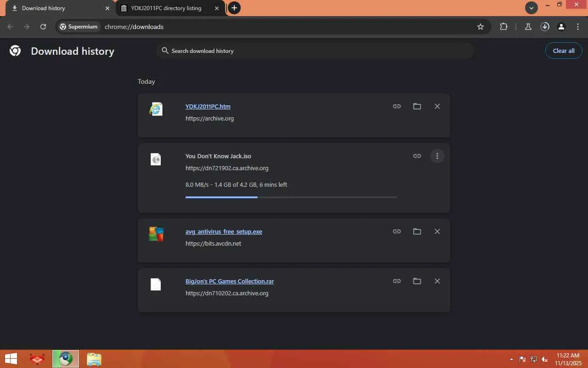This screenshot has height=368, width=588.
Task: Open the Extensions puzzle menu
Action: point(504,27)
